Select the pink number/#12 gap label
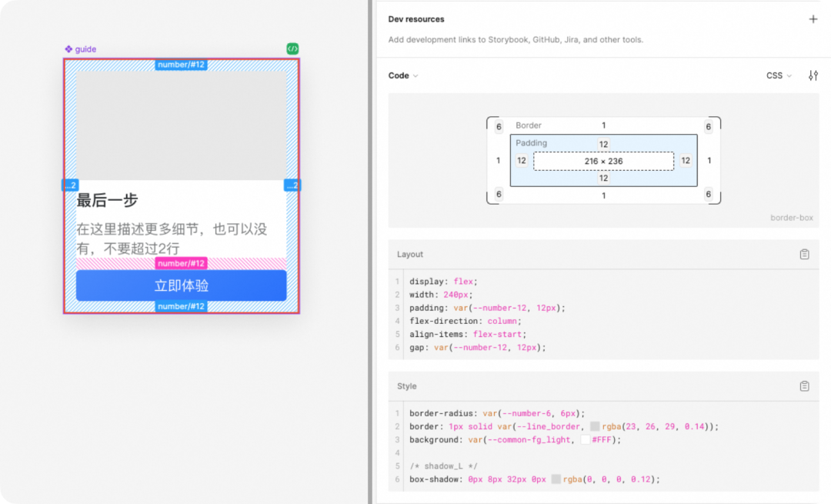831x504 pixels. [x=182, y=263]
